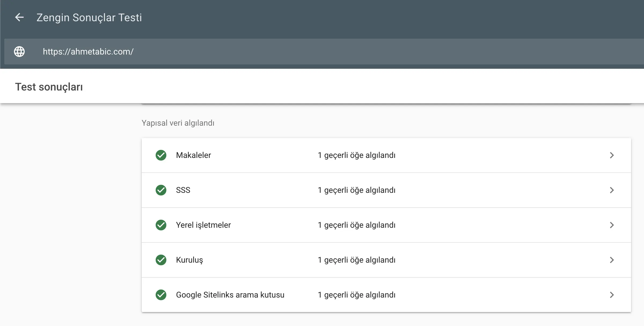Click '1 geçerli öğe algılandı' in Sitelinks row
Viewport: 644px width, 326px height.
[357, 295]
